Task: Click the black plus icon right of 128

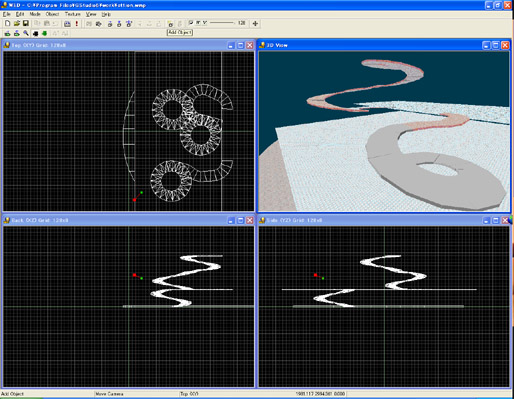Action: tap(255, 23)
